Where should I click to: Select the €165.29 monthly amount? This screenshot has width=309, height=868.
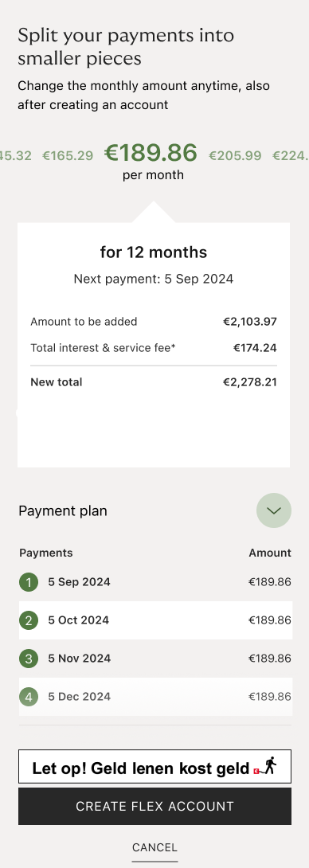click(68, 156)
